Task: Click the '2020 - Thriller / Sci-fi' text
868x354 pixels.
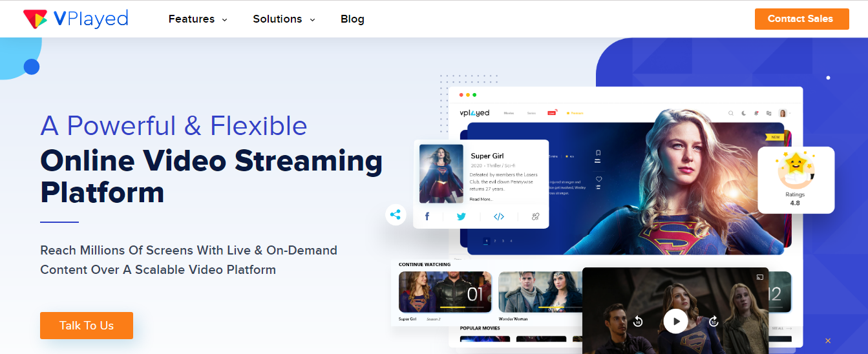Action: pyautogui.click(x=492, y=166)
